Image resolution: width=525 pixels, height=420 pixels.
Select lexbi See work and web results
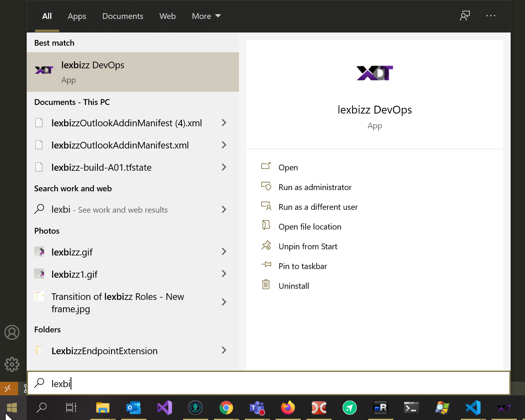click(x=109, y=210)
